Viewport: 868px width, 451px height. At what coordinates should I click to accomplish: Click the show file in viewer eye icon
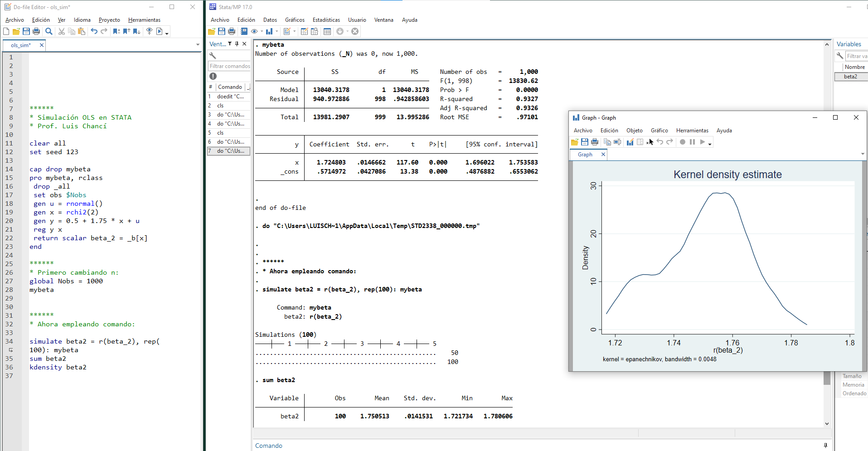click(149, 31)
